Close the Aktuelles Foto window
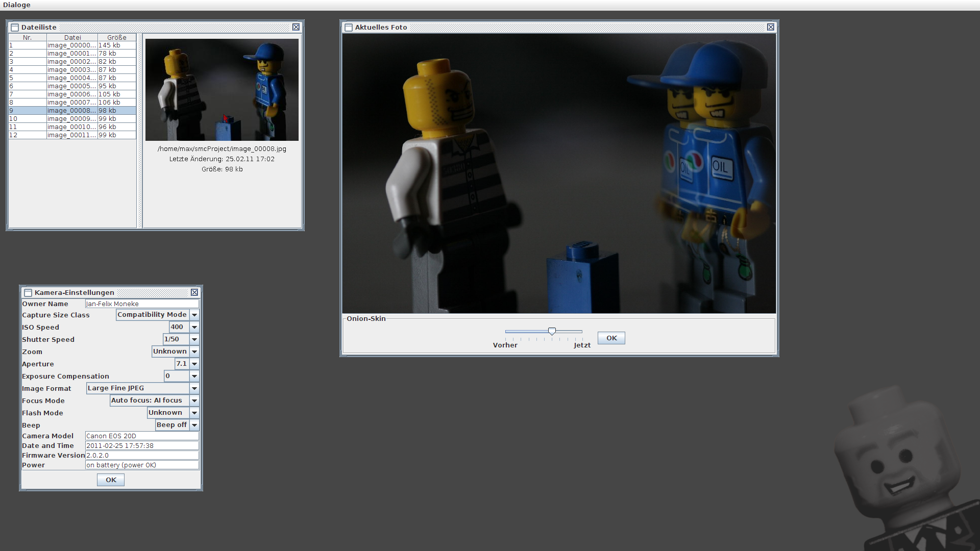 point(771,27)
